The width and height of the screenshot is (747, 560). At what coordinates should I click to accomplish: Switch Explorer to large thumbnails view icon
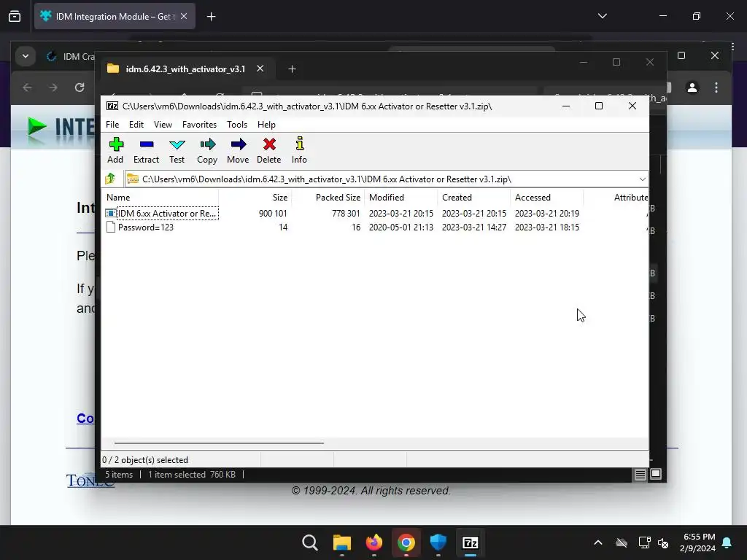tap(656, 474)
